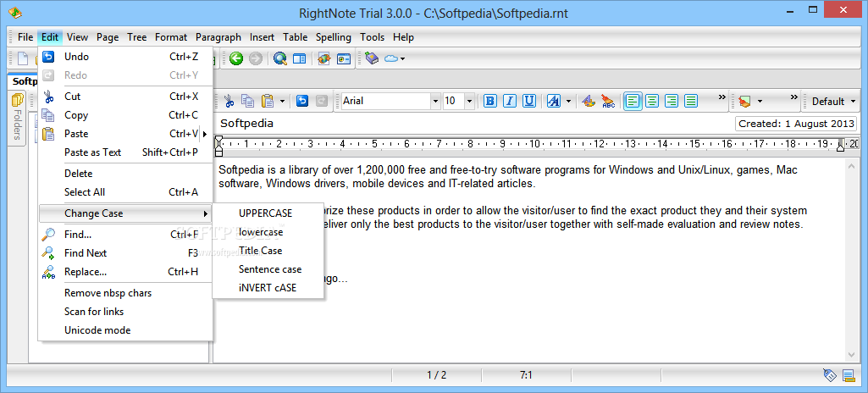
Task: Toggle Bold formatting
Action: pos(490,101)
